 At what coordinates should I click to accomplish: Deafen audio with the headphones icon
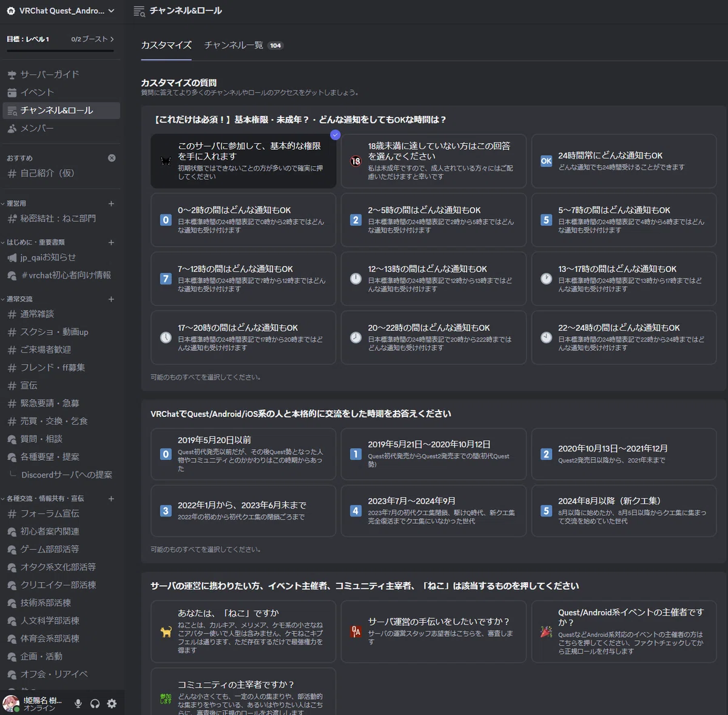(95, 703)
